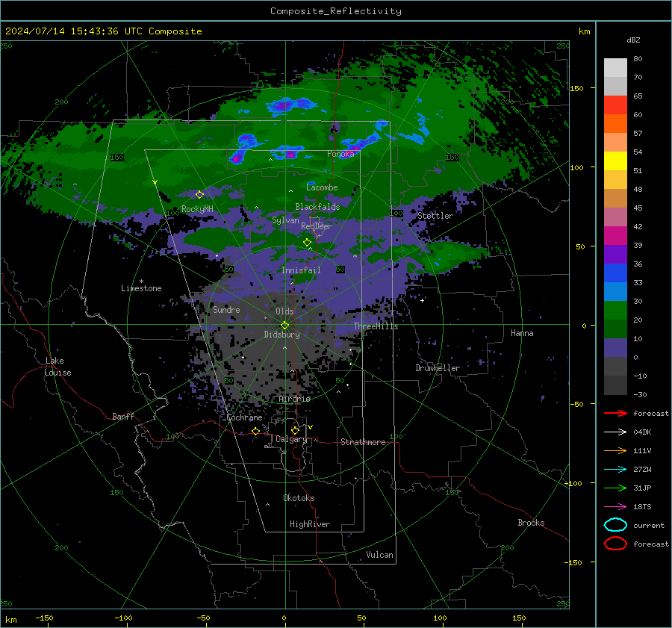Click the dBZ legend heading
Viewport: 672px width, 628px height.
tap(633, 40)
